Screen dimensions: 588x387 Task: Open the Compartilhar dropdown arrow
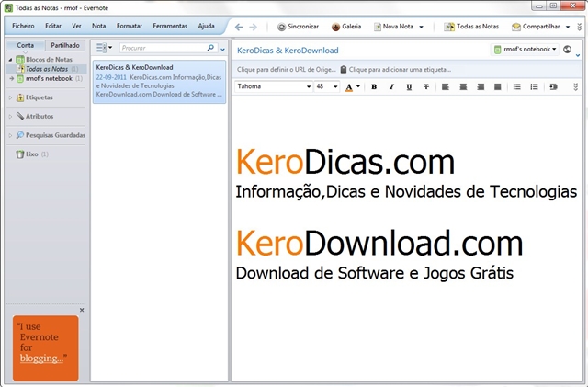click(568, 27)
